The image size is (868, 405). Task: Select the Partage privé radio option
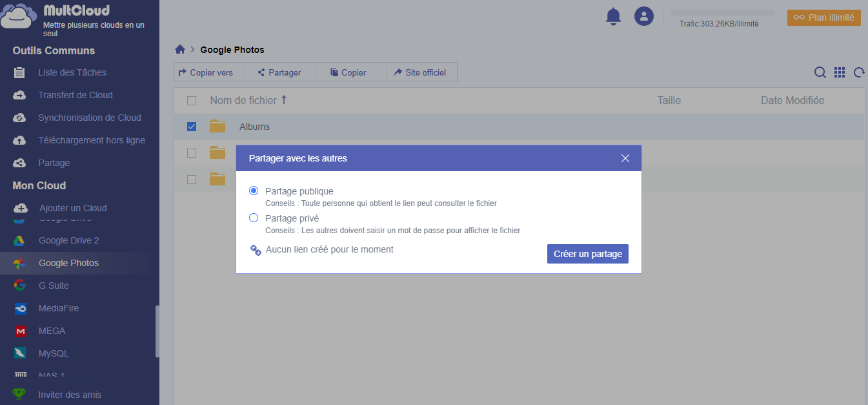(254, 218)
